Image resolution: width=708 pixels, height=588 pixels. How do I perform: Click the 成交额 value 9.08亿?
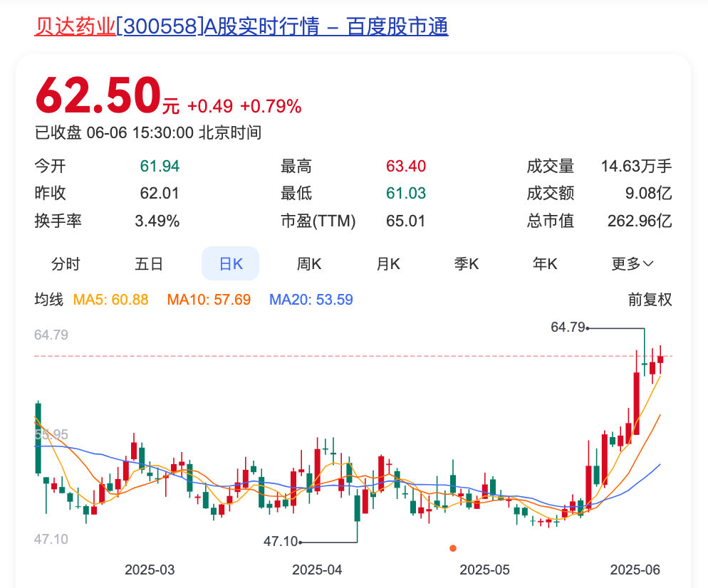tap(648, 194)
